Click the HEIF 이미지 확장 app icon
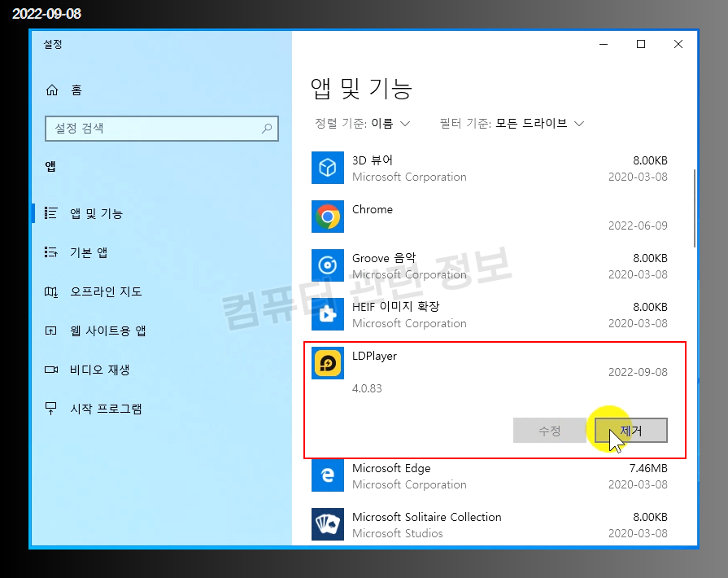 pyautogui.click(x=328, y=314)
